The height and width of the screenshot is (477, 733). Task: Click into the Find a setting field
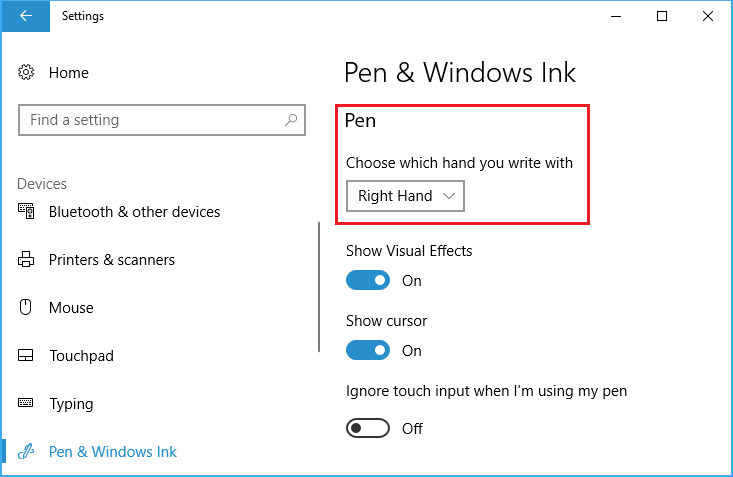[162, 120]
